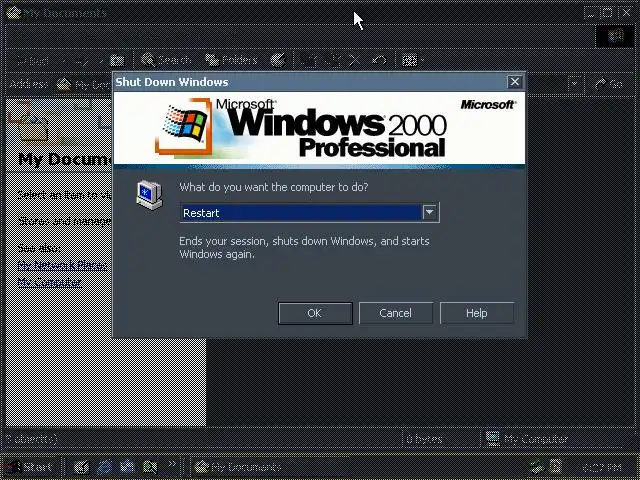The height and width of the screenshot is (480, 640).
Task: Click the network tray icon
Action: pos(537,467)
